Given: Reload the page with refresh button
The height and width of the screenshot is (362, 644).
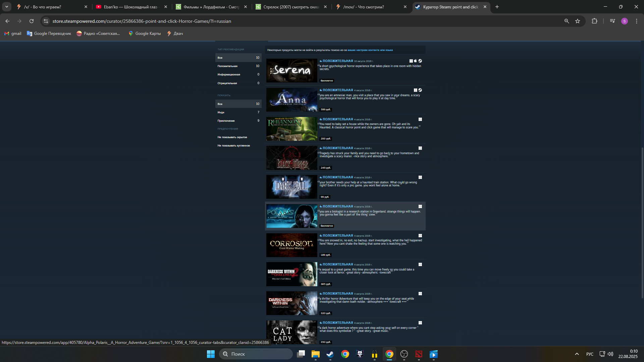Looking at the screenshot, I should pos(32,21).
